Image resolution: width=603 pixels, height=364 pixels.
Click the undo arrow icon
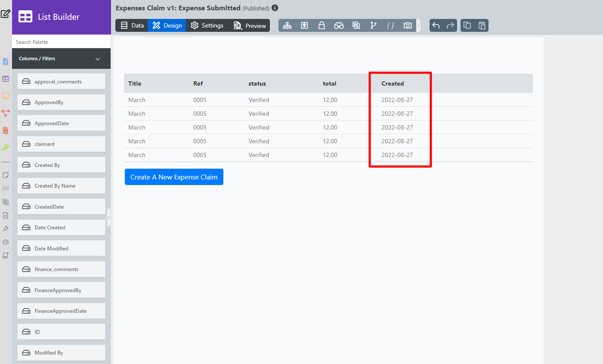tap(436, 25)
